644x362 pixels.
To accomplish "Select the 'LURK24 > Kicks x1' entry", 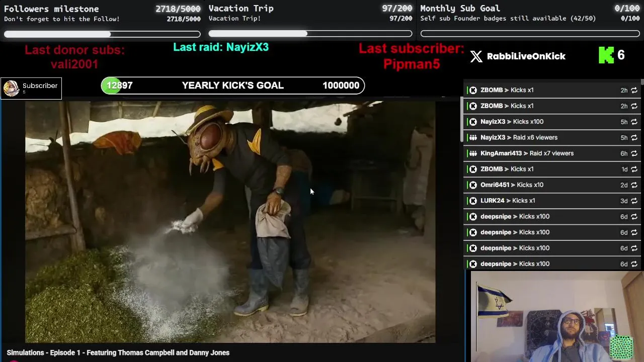I will 552,201.
